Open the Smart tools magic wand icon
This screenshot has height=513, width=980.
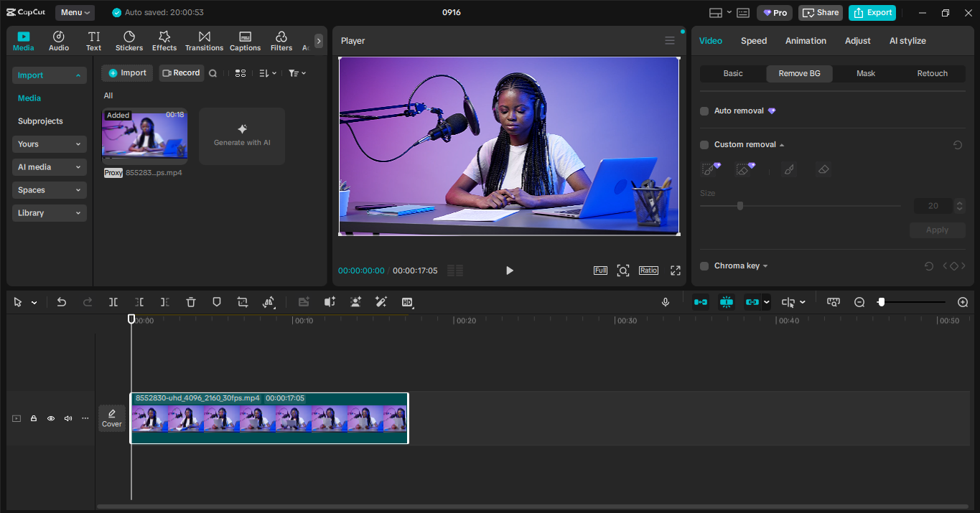[381, 302]
